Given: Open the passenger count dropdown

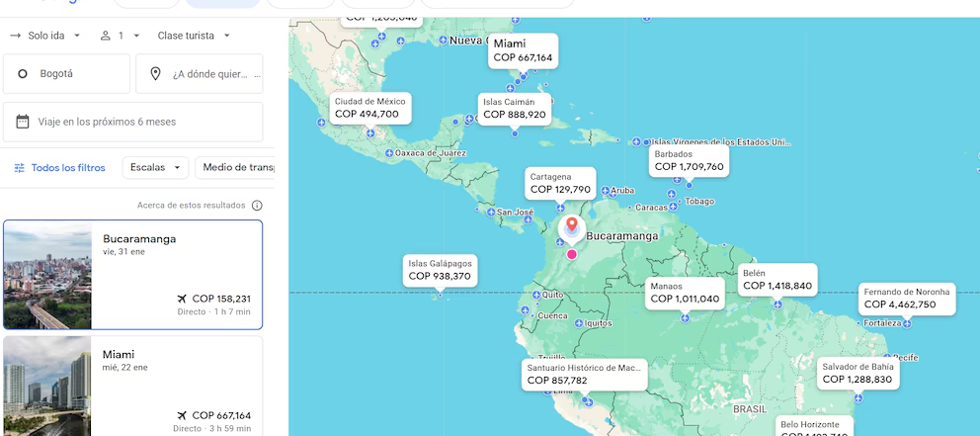Looking at the screenshot, I should pyautogui.click(x=120, y=36).
